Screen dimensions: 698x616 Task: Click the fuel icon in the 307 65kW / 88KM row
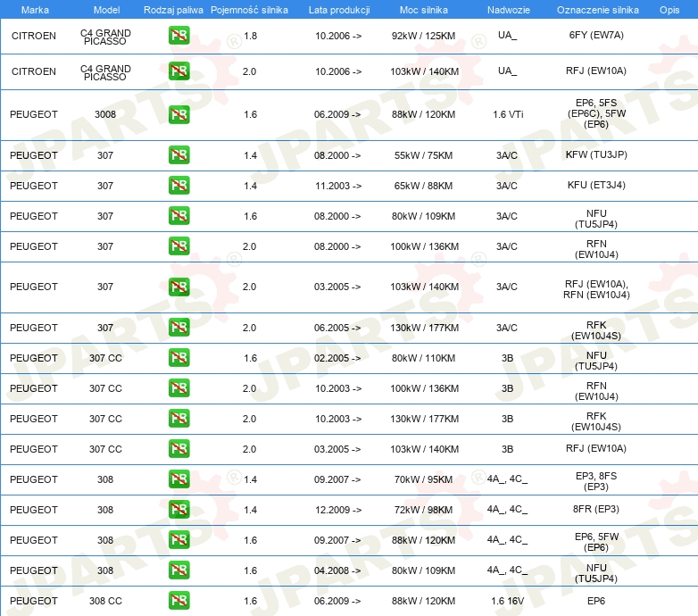pos(179,185)
